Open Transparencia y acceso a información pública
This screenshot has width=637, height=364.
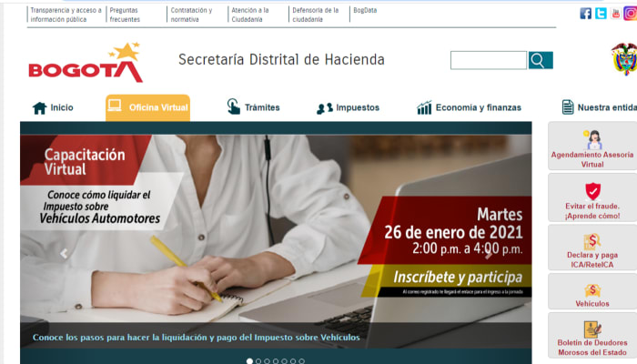point(66,15)
